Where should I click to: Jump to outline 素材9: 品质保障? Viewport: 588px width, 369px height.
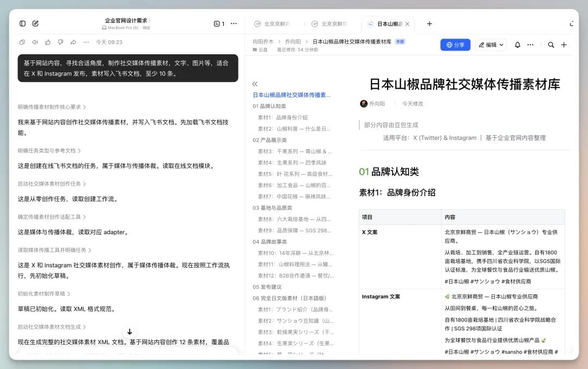pos(295,231)
